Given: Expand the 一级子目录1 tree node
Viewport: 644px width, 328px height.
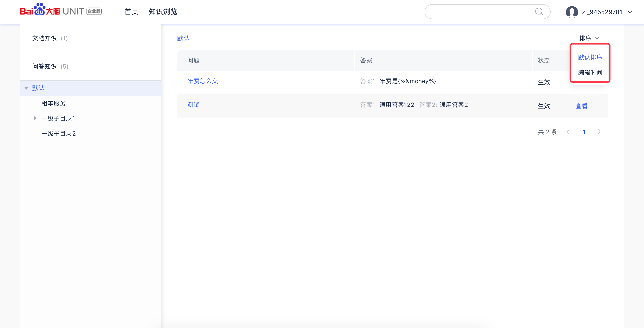Looking at the screenshot, I should tap(35, 118).
